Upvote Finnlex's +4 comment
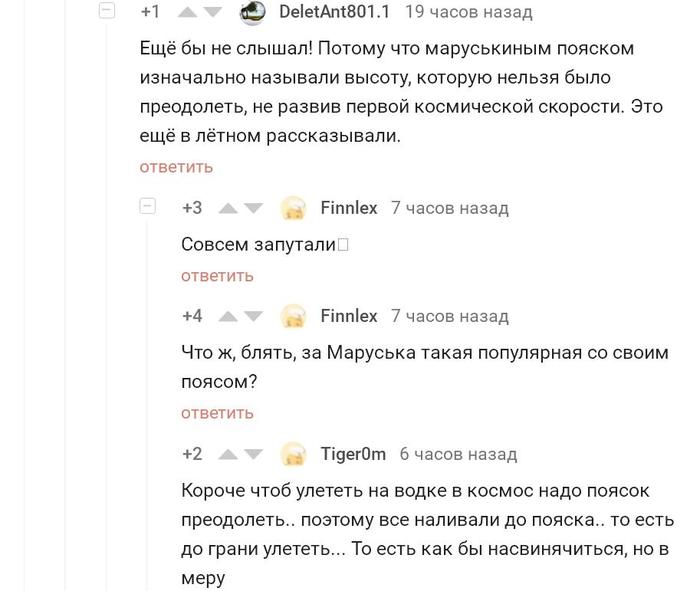Screen dimensions: 700x591 (228, 316)
